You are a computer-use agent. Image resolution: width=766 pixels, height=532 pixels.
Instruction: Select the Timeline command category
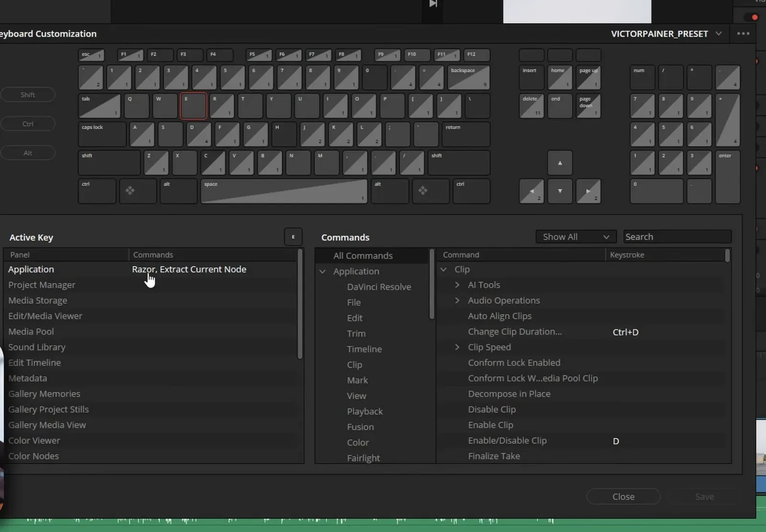pyautogui.click(x=364, y=349)
